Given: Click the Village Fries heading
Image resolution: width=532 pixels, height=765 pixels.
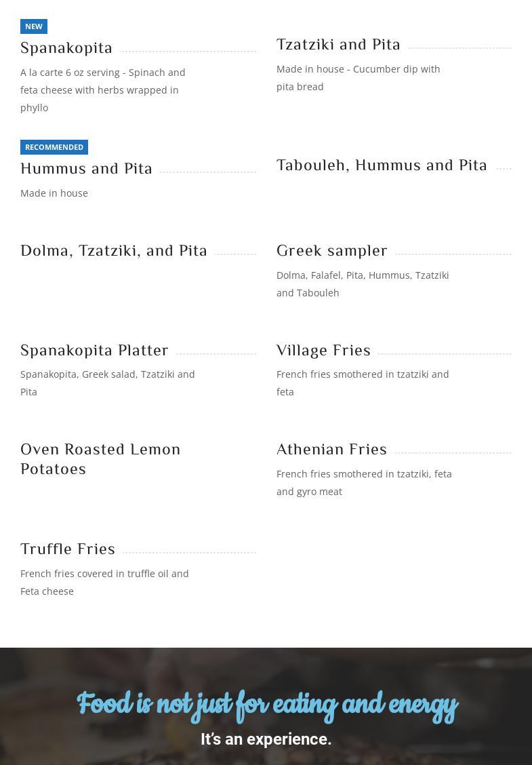Looking at the screenshot, I should [x=323, y=351].
